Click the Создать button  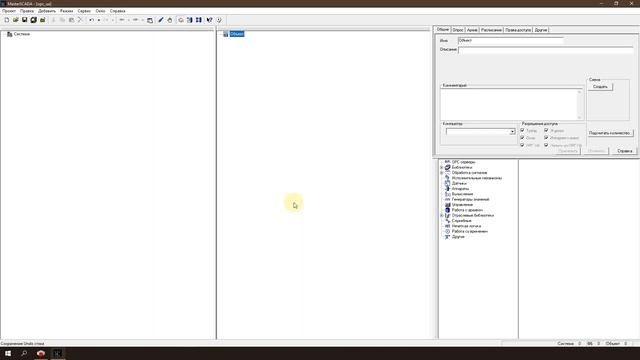(600, 87)
